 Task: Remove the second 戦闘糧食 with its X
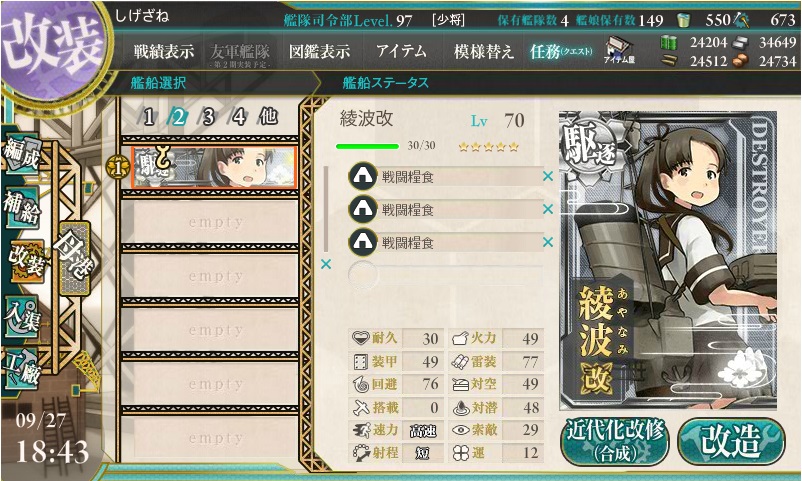pyautogui.click(x=548, y=209)
